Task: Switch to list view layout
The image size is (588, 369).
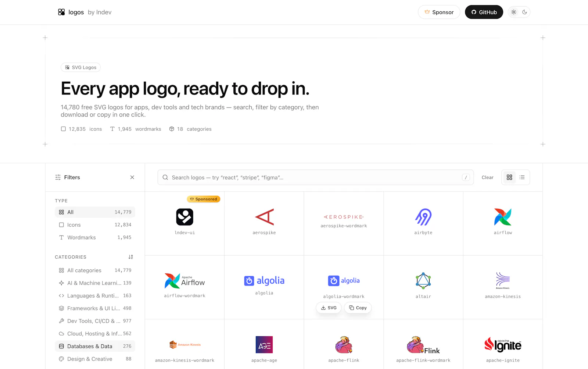Action: pyautogui.click(x=522, y=177)
